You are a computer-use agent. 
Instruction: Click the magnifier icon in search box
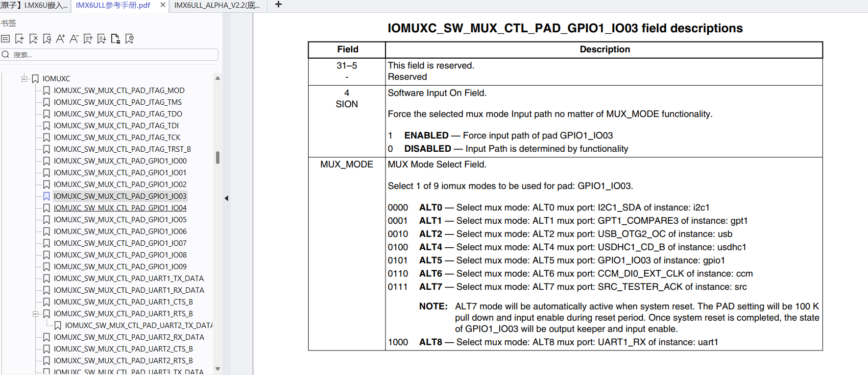pos(5,54)
